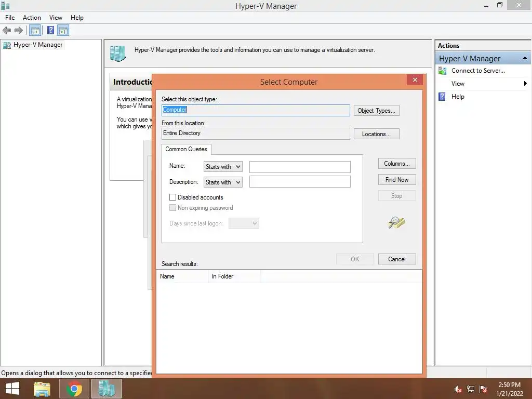The height and width of the screenshot is (399, 532).
Task: Click Show/Hide Console Tree toolbar icon
Action: pos(35,31)
